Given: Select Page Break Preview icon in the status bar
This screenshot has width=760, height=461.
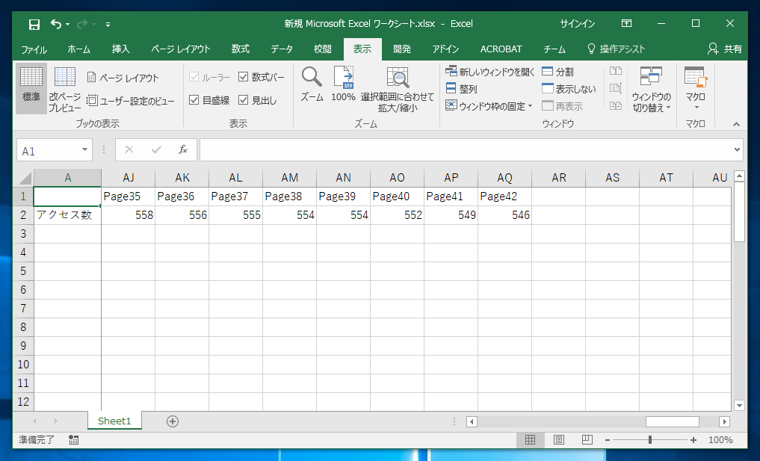Looking at the screenshot, I should [587, 440].
